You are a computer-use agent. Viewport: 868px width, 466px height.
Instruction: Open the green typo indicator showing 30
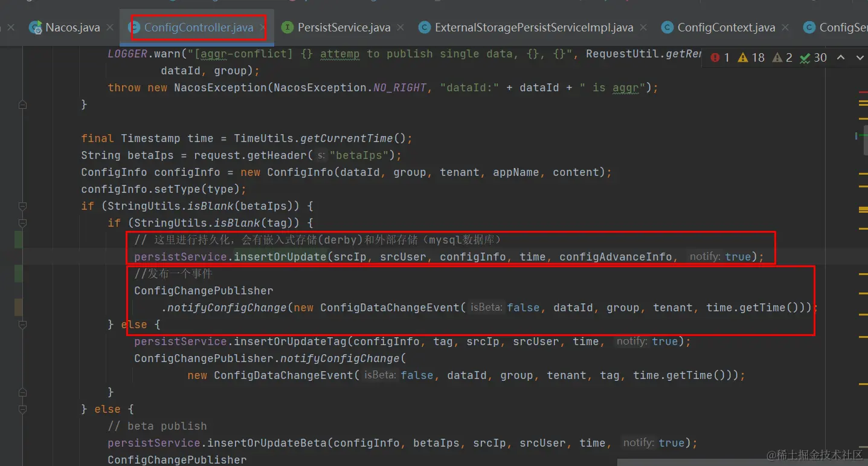click(813, 58)
